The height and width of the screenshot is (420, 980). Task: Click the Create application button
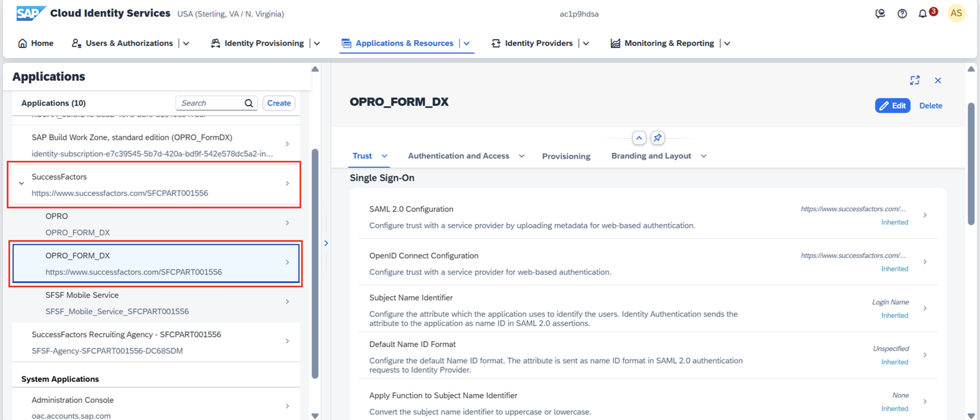coord(278,103)
